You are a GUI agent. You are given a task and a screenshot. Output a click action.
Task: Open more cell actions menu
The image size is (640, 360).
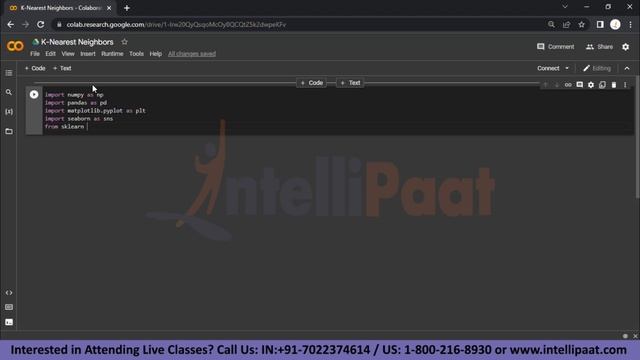click(x=625, y=85)
